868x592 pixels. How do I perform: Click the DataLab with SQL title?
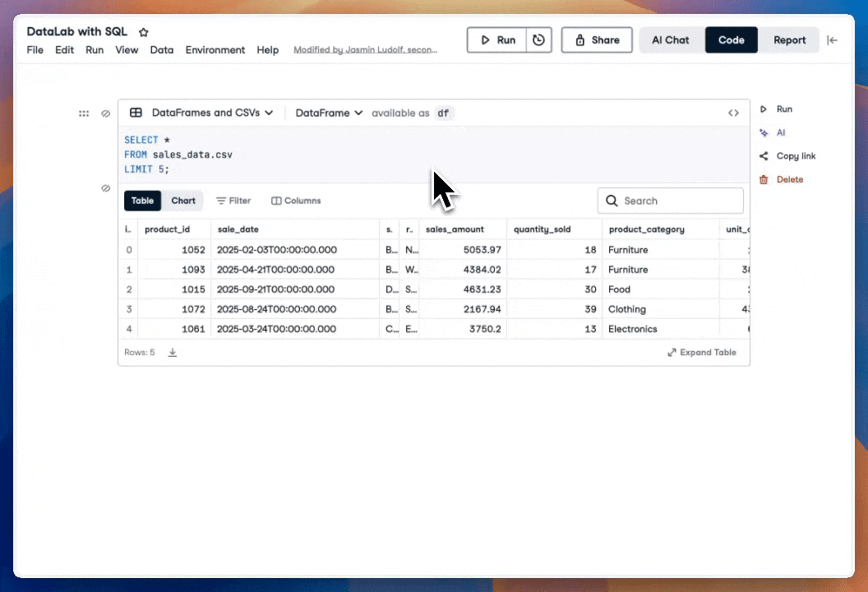[77, 31]
